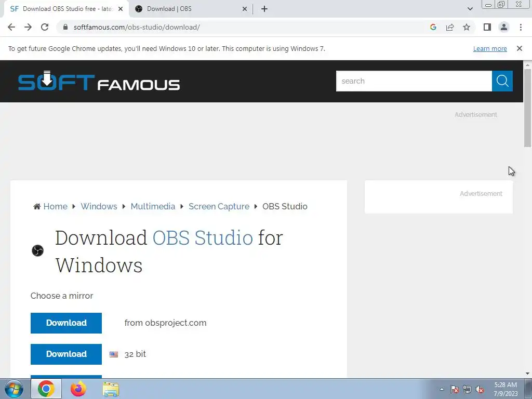Share this page using the share icon

click(450, 27)
